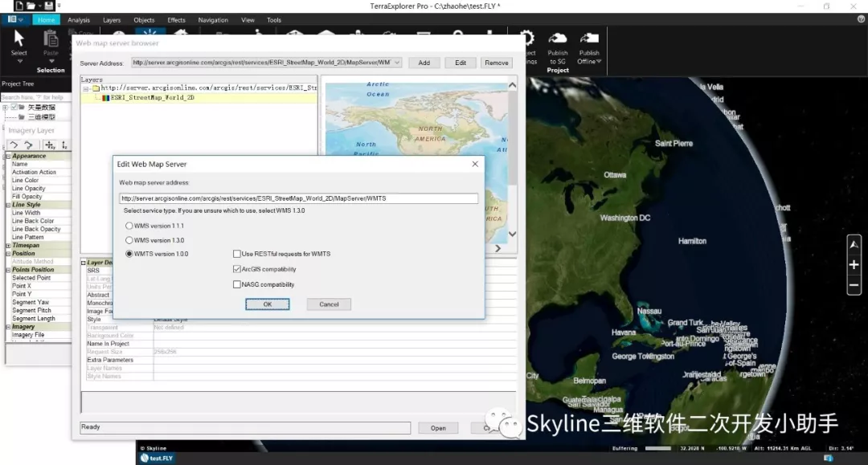Select WMS version 1.3.0
The height and width of the screenshot is (465, 868).
(129, 239)
